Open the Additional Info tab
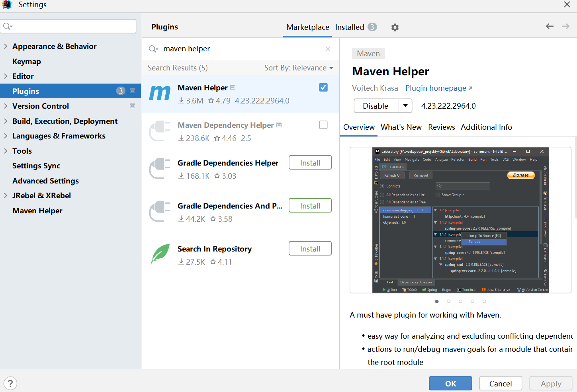The image size is (577, 392). point(486,127)
